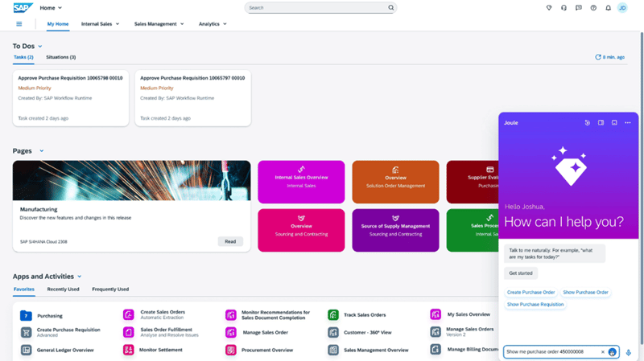Open Internal Sales Overview page tile

(x=301, y=182)
